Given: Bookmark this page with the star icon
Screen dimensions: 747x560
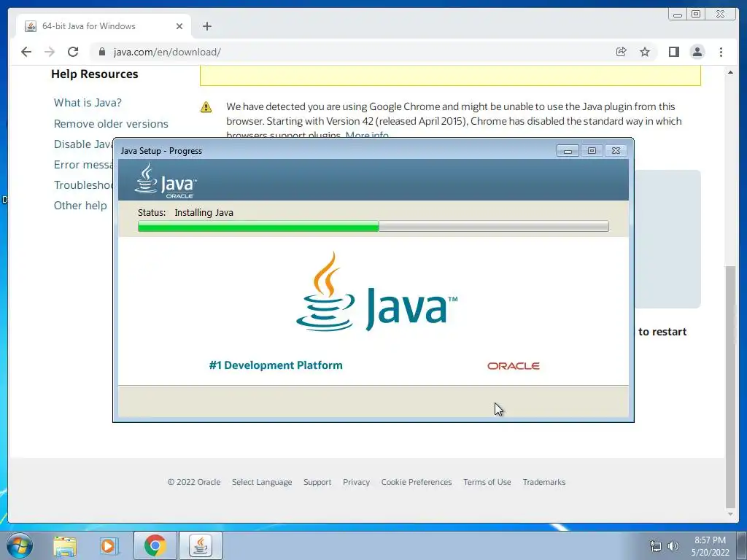Looking at the screenshot, I should tap(645, 52).
